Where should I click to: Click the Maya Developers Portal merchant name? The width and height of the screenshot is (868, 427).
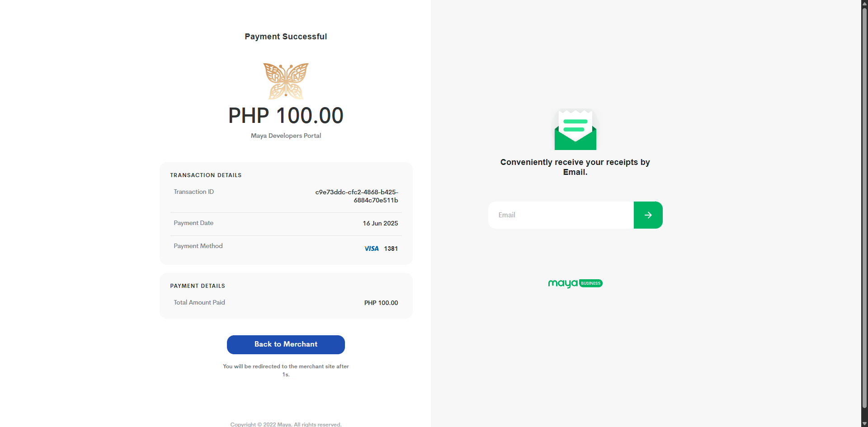[286, 136]
